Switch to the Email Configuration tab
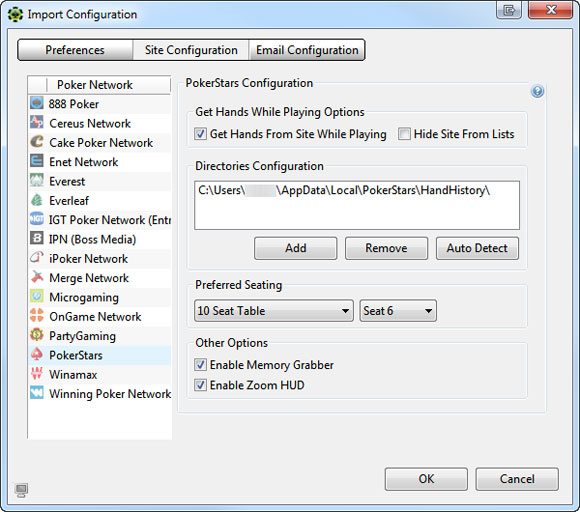Viewport: 580px width, 512px height. [x=307, y=50]
